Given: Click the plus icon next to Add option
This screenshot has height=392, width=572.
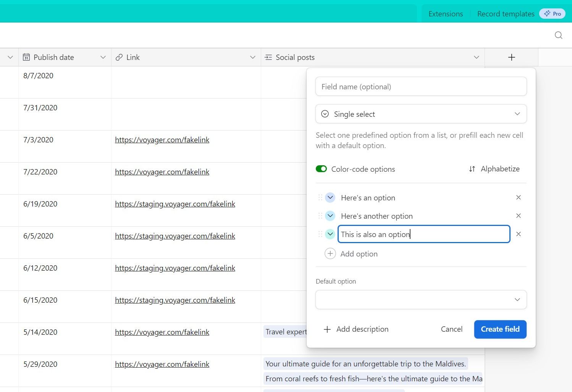Looking at the screenshot, I should click(330, 253).
